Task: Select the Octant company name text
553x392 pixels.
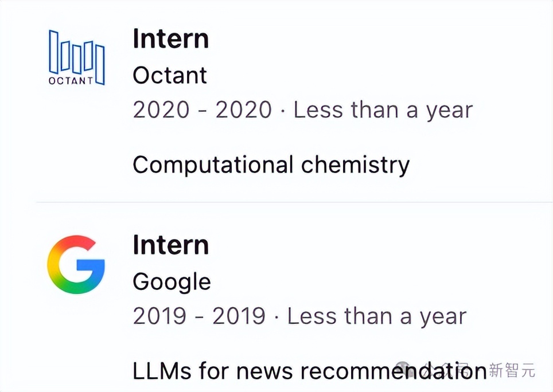Action: 170,75
